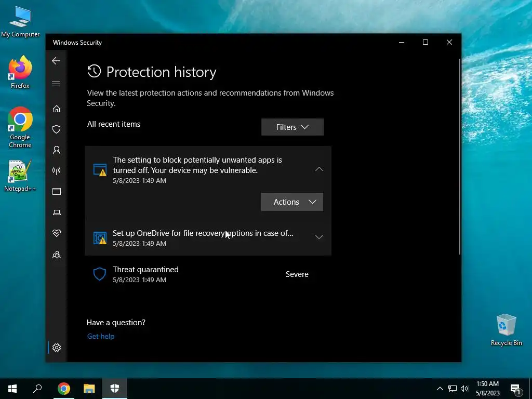This screenshot has height=399, width=532.
Task: Open the Actions dropdown
Action: tap(292, 202)
